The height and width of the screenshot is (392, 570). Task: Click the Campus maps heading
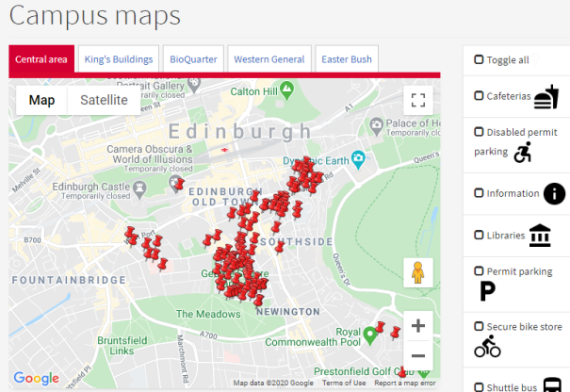click(x=95, y=15)
